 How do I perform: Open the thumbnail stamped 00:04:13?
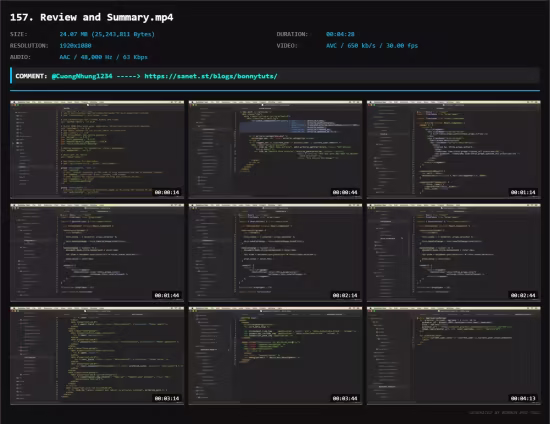[x=454, y=356]
